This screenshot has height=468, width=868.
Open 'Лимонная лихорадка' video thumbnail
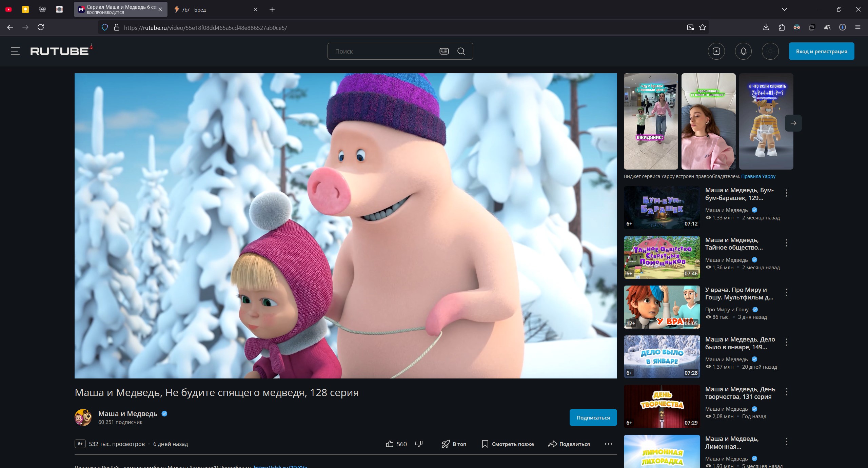pyautogui.click(x=662, y=451)
